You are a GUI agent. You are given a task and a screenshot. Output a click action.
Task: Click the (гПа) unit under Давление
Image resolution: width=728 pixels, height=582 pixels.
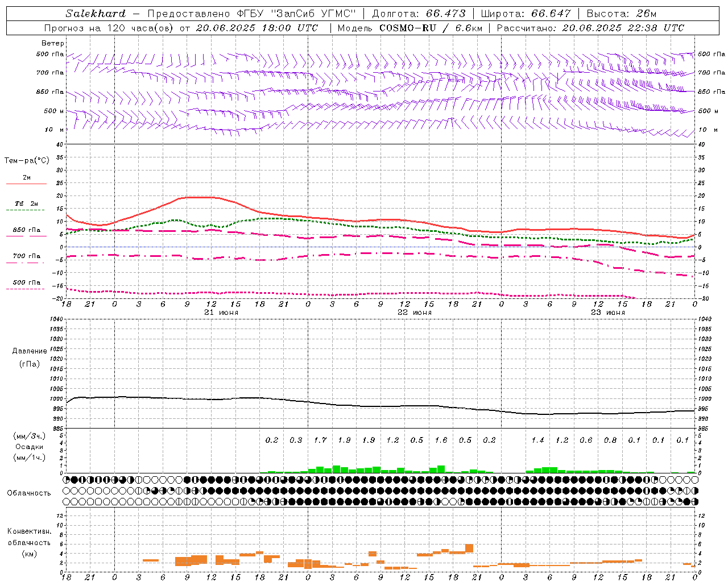30,364
